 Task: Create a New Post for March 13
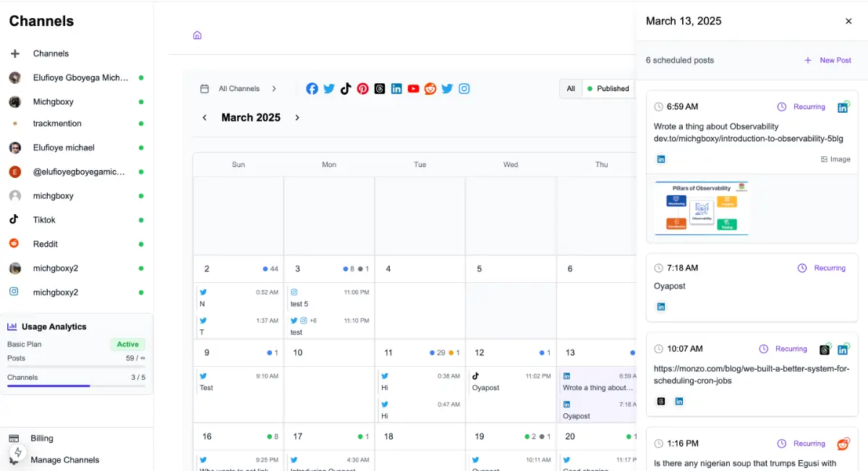click(x=827, y=61)
